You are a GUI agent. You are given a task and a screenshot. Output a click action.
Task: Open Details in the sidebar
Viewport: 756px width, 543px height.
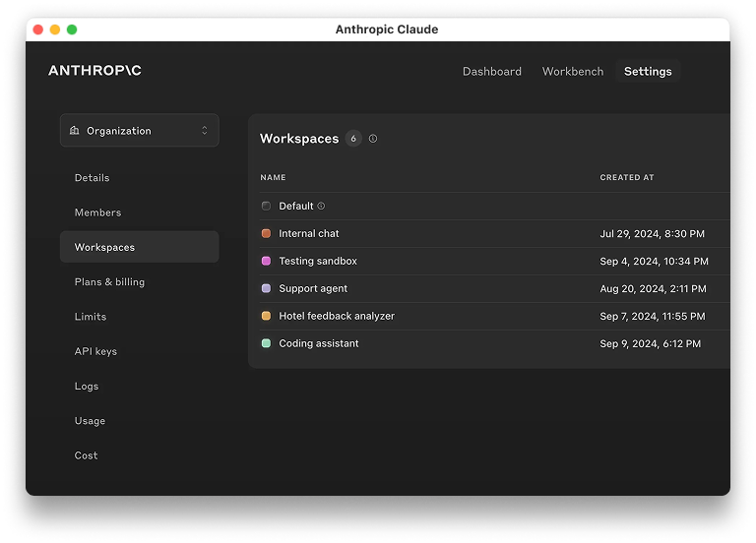coord(93,178)
